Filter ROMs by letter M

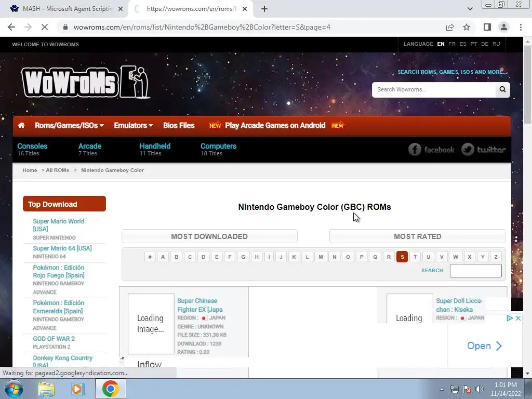[x=321, y=257]
